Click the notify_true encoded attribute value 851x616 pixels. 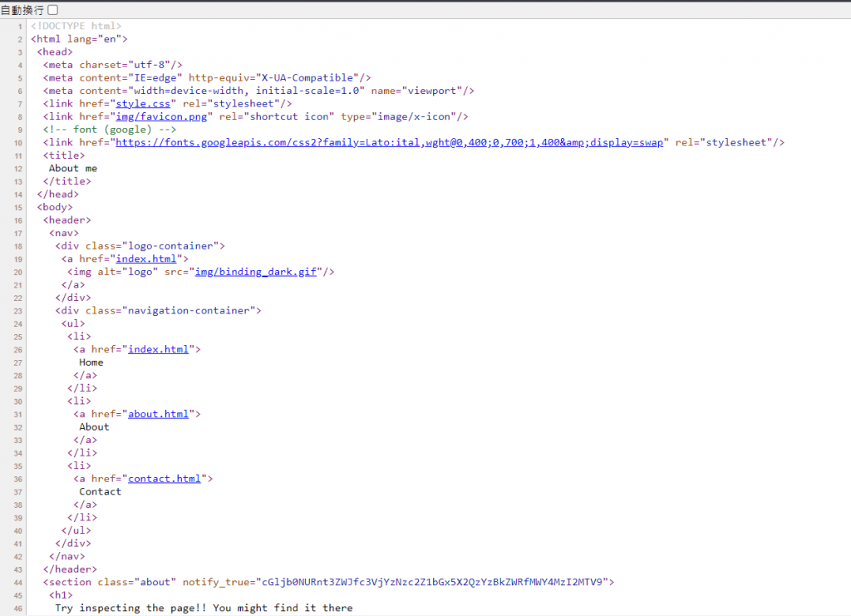pyautogui.click(x=432, y=582)
